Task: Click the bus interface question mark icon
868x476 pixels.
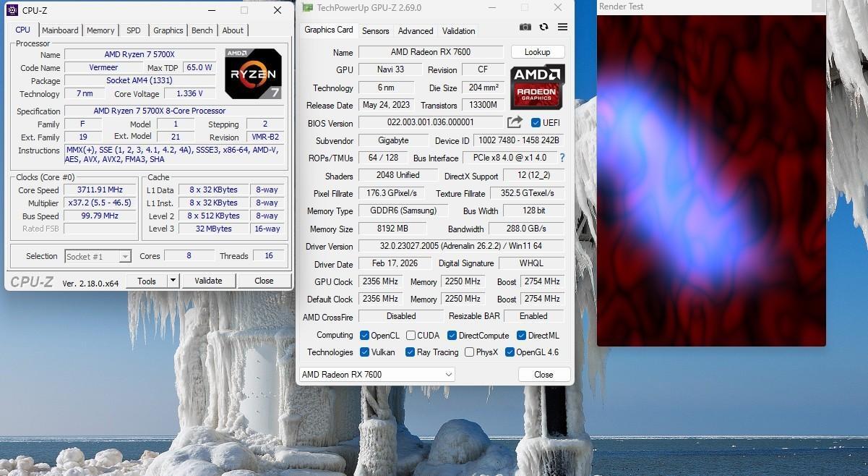Action: pyautogui.click(x=562, y=158)
